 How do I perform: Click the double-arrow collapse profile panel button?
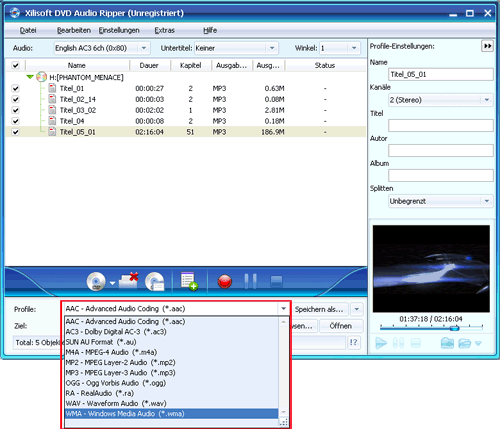pos(487,46)
